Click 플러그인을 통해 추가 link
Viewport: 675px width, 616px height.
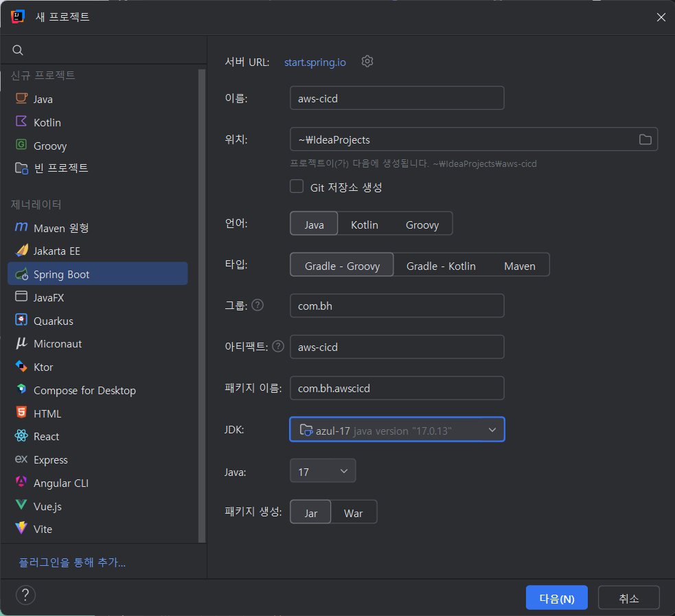click(72, 562)
